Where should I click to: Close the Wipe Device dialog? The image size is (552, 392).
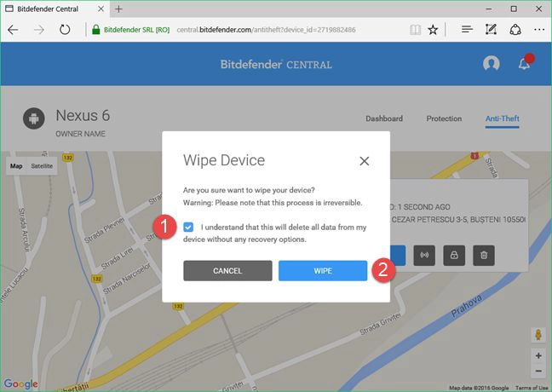pos(365,161)
